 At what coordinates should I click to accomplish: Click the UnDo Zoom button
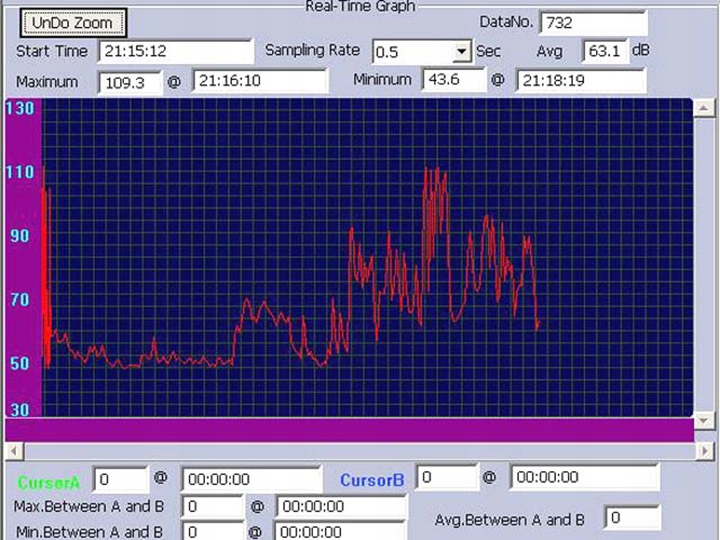tap(73, 22)
